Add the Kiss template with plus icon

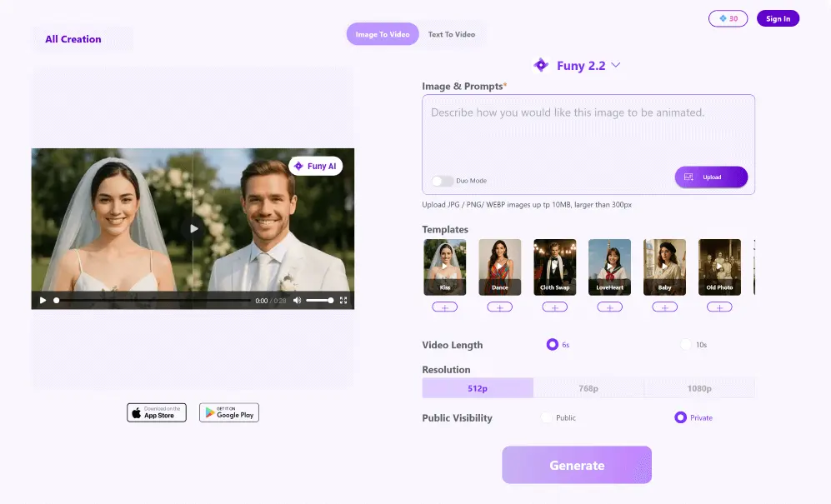click(444, 307)
